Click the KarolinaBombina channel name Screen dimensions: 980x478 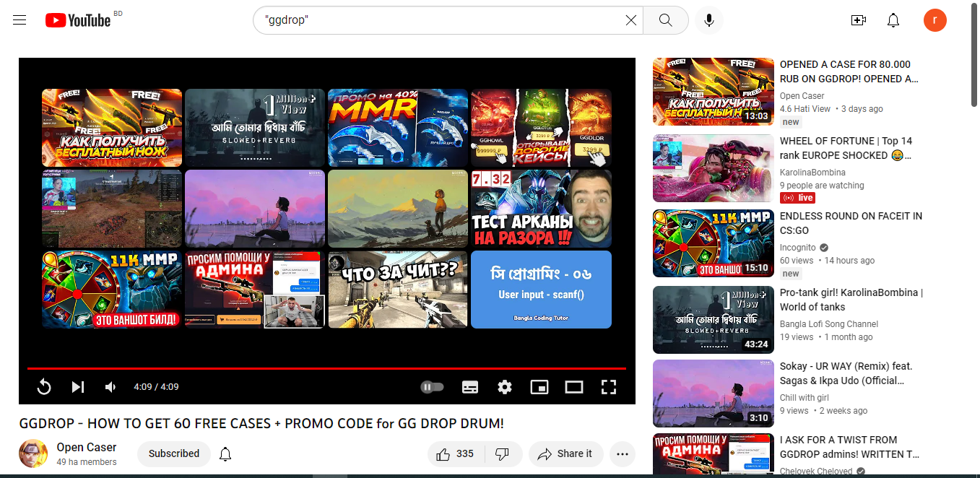pos(812,173)
